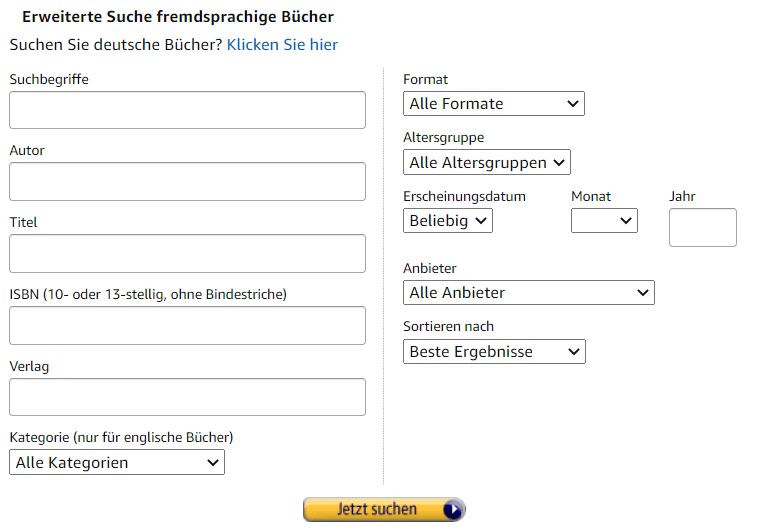The image size is (758, 531).
Task: Follow the 'Klicken Sie hier' link
Action: tap(282, 45)
